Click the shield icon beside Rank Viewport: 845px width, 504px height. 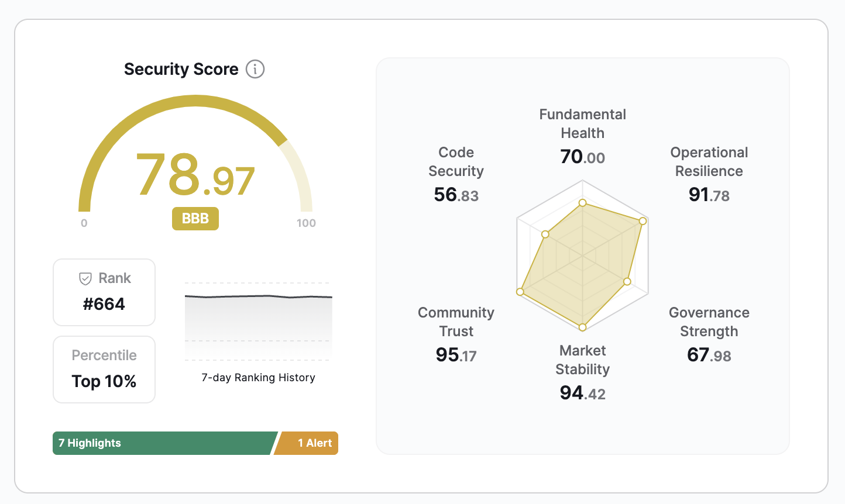pos(85,278)
